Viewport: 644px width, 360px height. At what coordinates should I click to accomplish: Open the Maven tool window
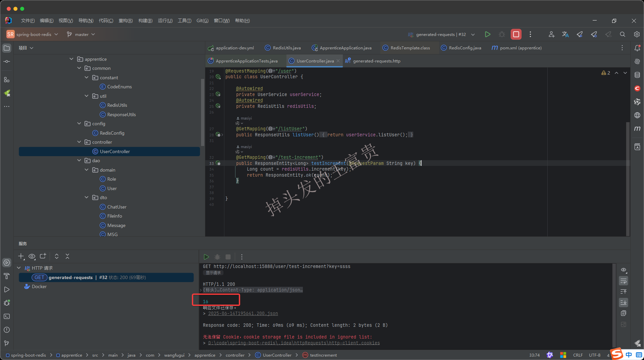637,129
